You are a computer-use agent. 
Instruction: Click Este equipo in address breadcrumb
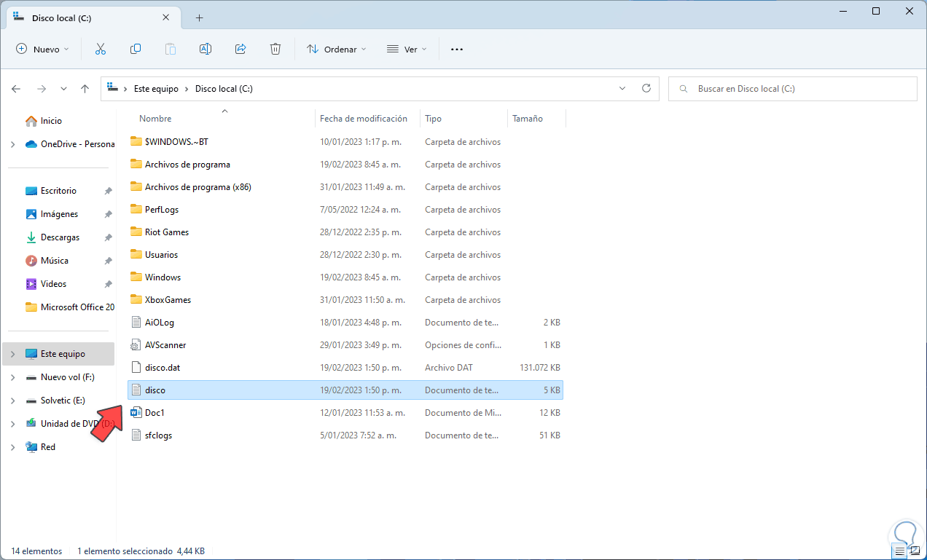(156, 89)
